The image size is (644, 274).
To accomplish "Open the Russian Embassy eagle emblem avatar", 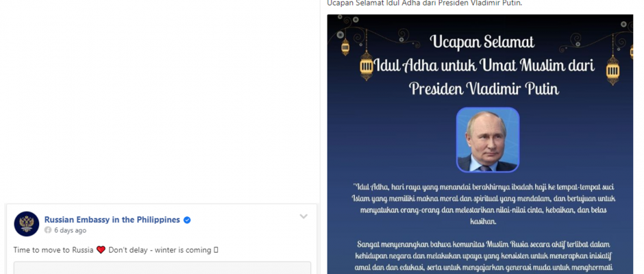I will coord(27,224).
